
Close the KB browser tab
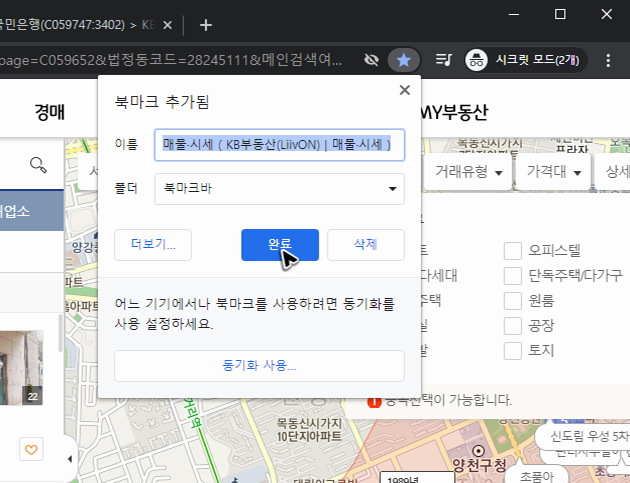tap(168, 25)
